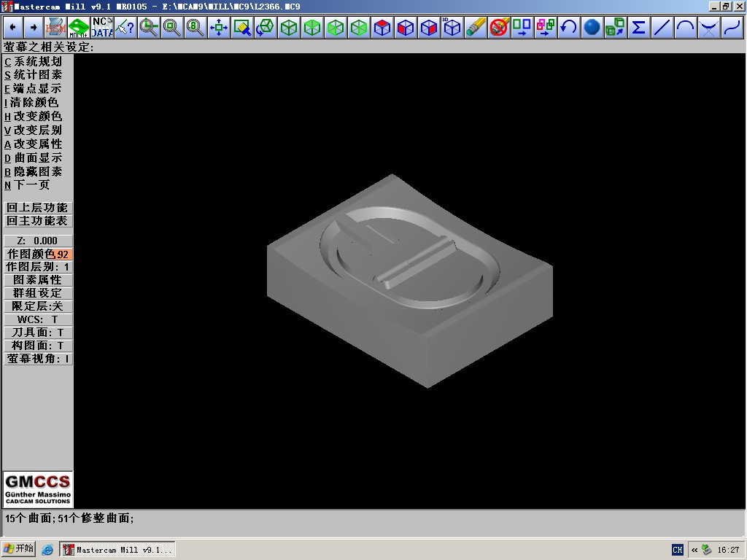
Task: Open the HSM toolbar icon
Action: point(55,28)
